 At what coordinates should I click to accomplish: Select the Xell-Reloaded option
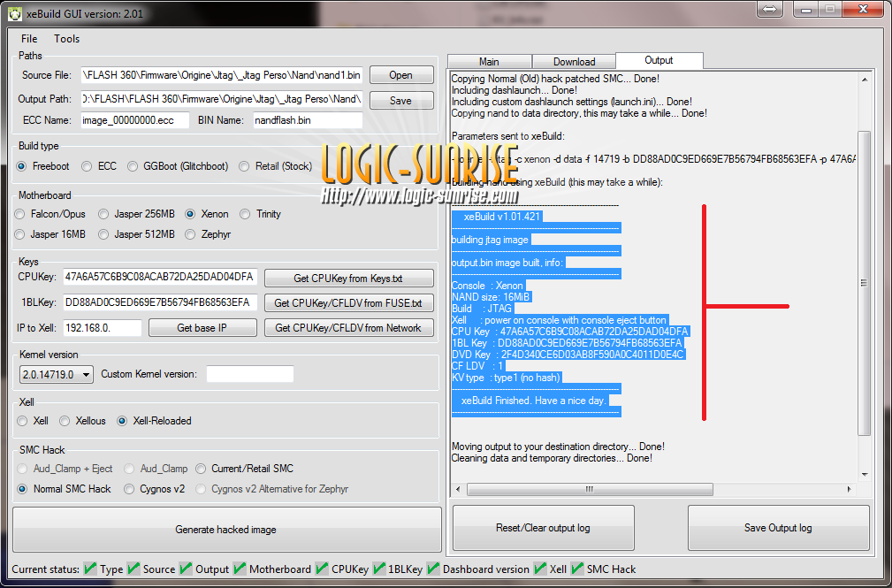point(154,421)
